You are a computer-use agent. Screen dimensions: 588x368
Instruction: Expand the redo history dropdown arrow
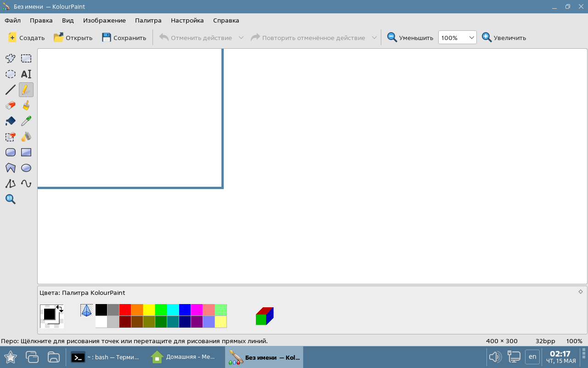pos(374,38)
